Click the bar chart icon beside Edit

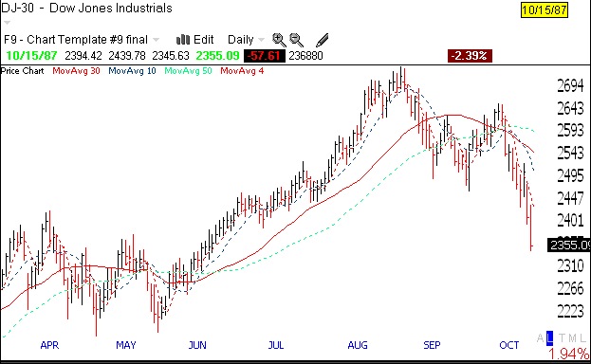pyautogui.click(x=183, y=40)
